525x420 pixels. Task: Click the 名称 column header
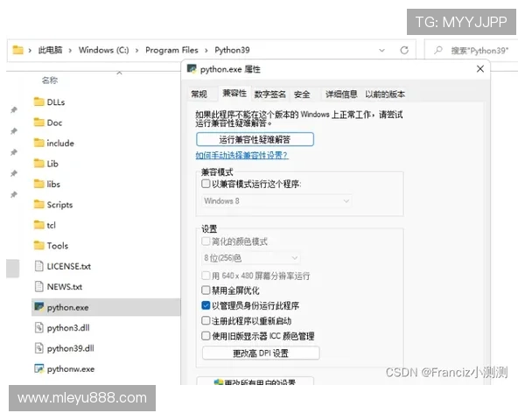[x=50, y=80]
